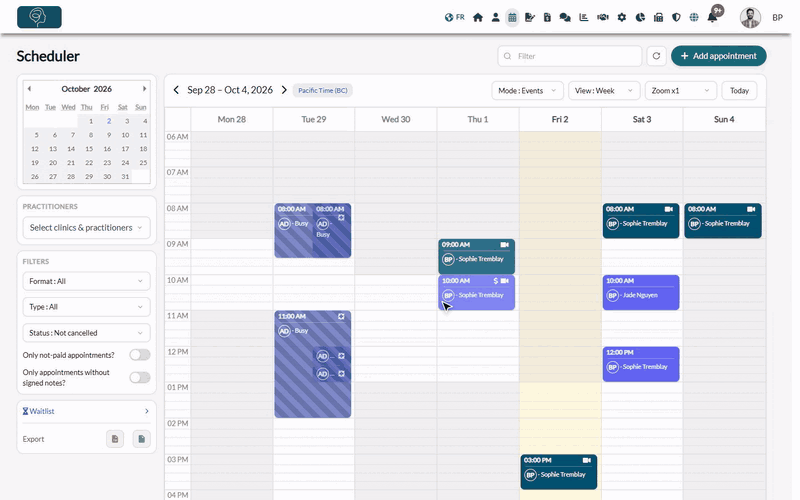Screen dimensions: 800x500
Task: Click the Wed 30 column header
Action: tap(395, 119)
